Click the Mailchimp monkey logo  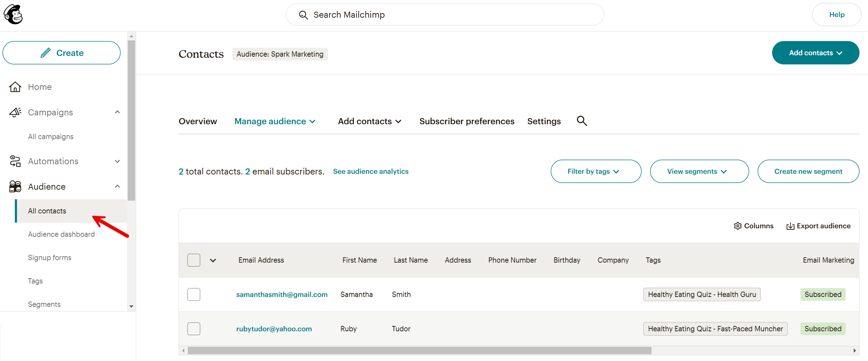[13, 14]
